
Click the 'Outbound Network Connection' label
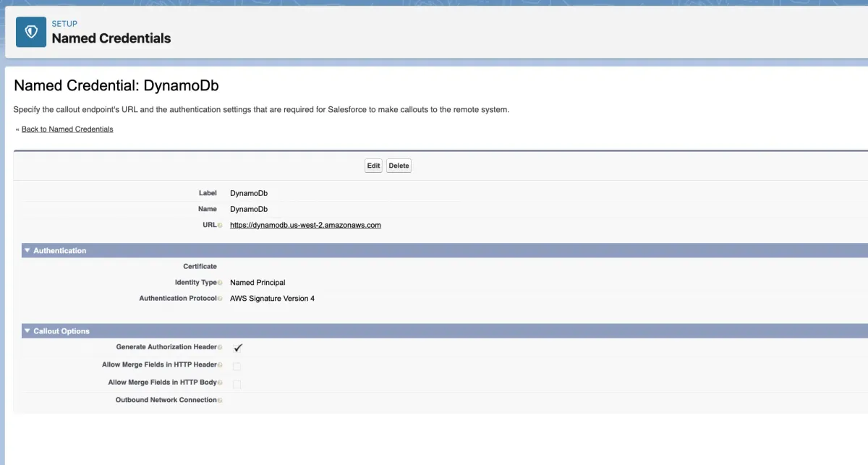[x=166, y=400]
